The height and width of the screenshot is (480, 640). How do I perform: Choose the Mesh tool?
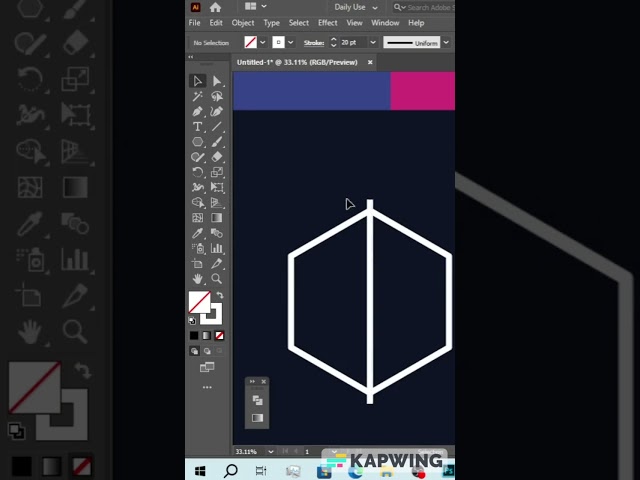pyautogui.click(x=198, y=218)
